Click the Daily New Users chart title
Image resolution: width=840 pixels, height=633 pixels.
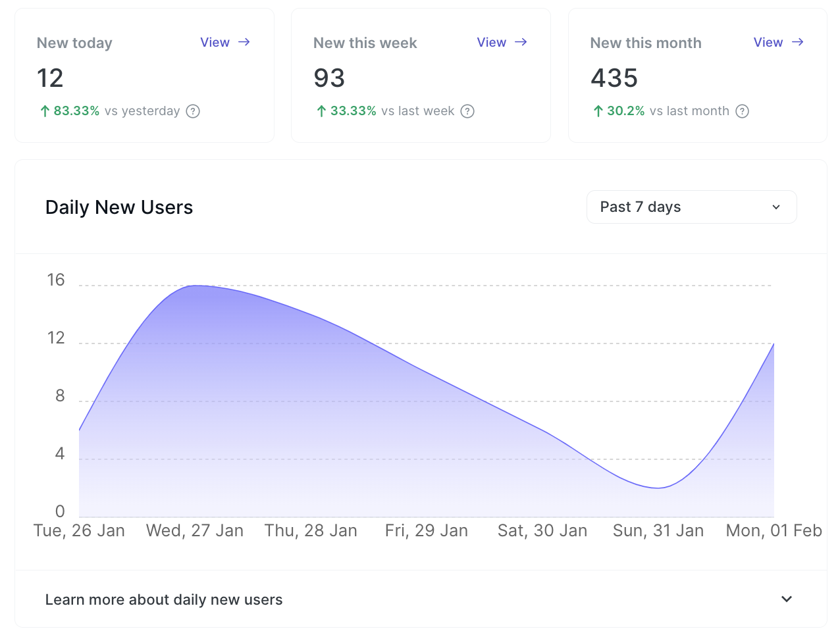[119, 207]
